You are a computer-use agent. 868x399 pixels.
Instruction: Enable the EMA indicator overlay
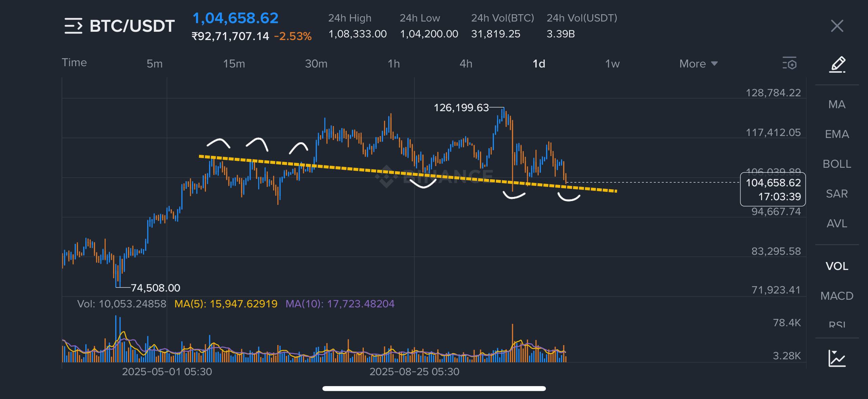[837, 134]
